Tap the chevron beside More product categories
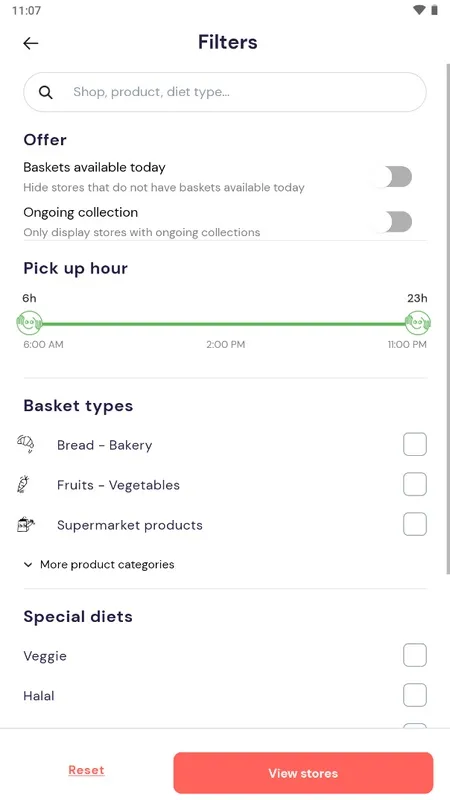Viewport: 450px width, 800px height. (x=28, y=564)
